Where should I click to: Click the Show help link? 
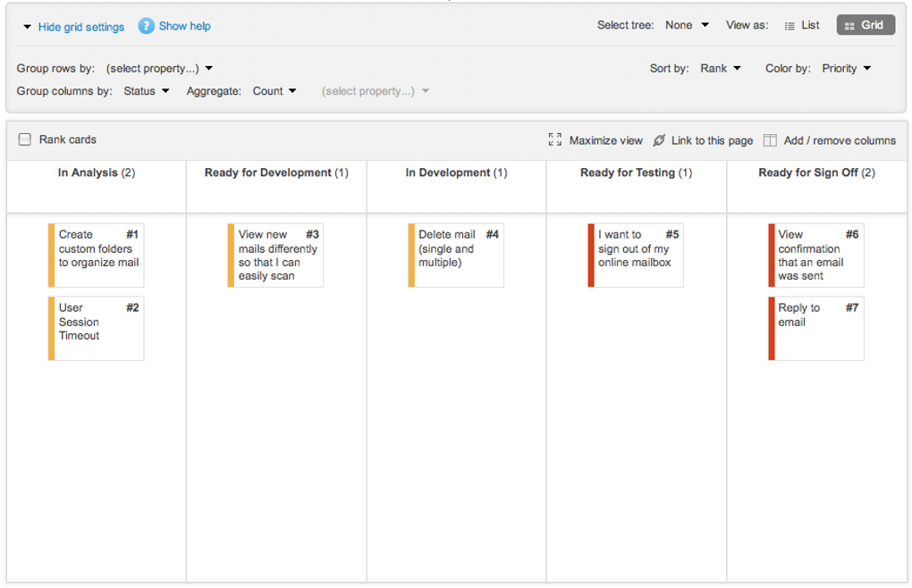tap(184, 26)
